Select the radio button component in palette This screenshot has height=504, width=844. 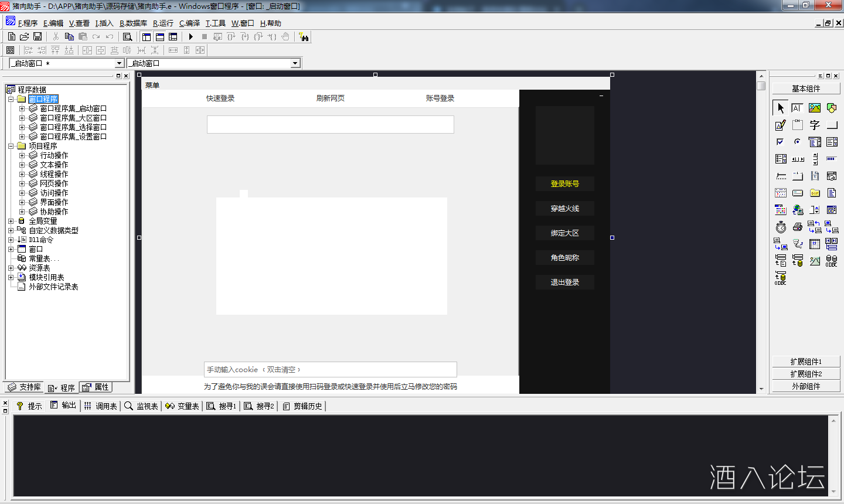coord(797,142)
